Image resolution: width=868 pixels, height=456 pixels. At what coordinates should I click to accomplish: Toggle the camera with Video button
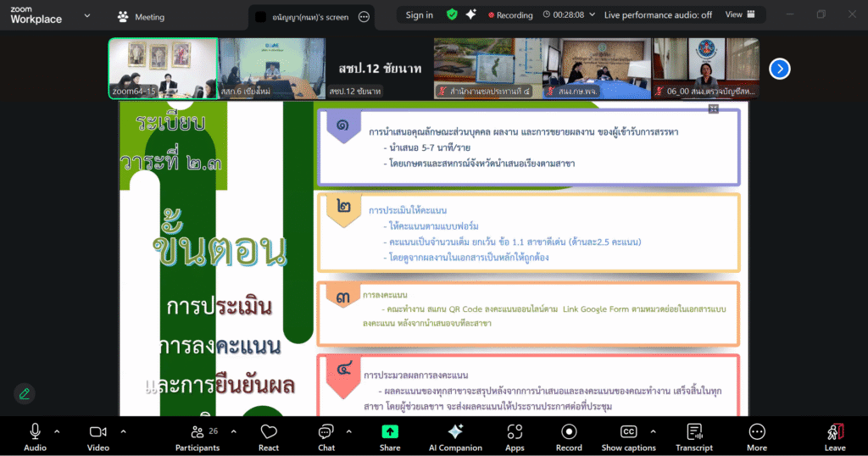(98, 436)
